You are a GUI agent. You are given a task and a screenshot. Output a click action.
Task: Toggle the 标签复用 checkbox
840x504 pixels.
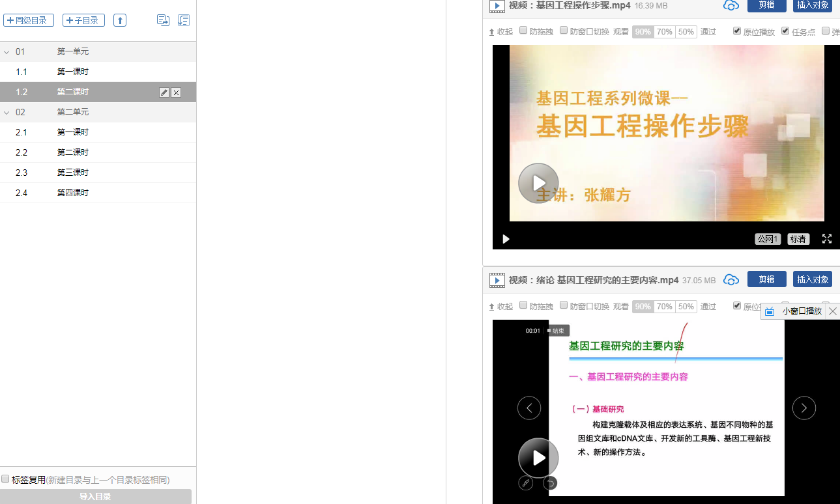coord(5,479)
